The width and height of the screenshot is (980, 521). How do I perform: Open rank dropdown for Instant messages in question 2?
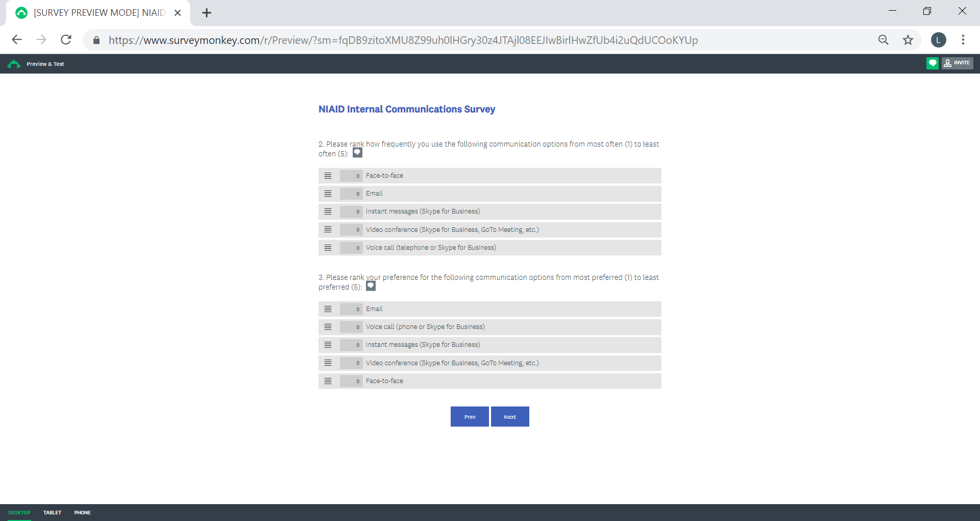point(351,211)
